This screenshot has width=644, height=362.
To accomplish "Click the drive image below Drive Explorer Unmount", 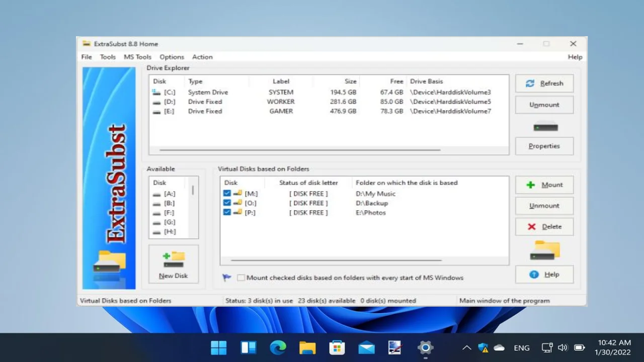I will pos(545,126).
